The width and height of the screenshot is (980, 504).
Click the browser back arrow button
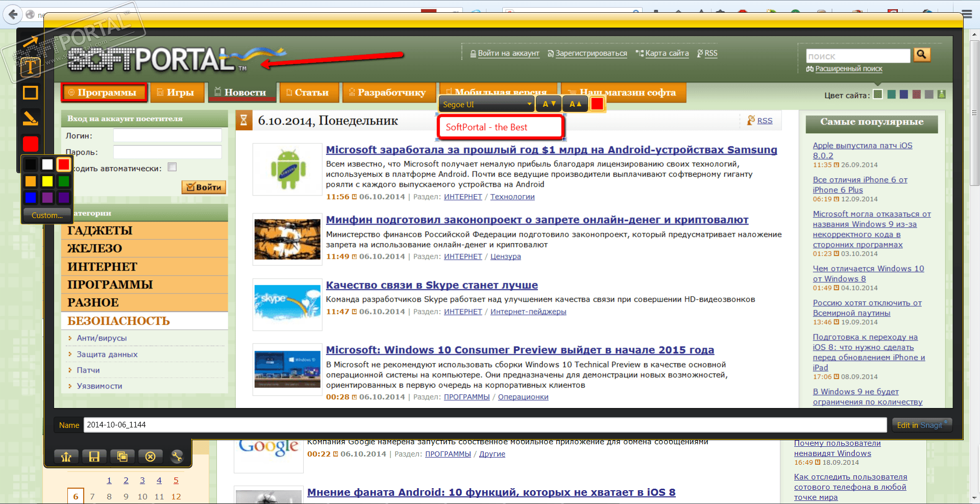pyautogui.click(x=14, y=14)
